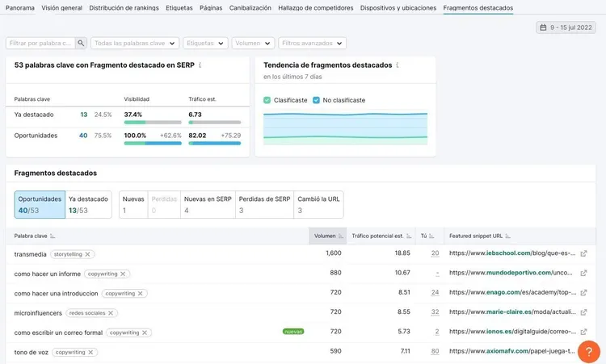Switch to the Canibalización tab
Screen dimensions: 606x364
point(250,8)
